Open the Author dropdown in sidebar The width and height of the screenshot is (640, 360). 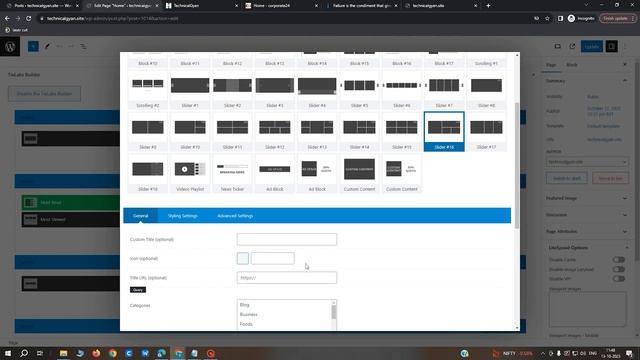pyautogui.click(x=587, y=162)
